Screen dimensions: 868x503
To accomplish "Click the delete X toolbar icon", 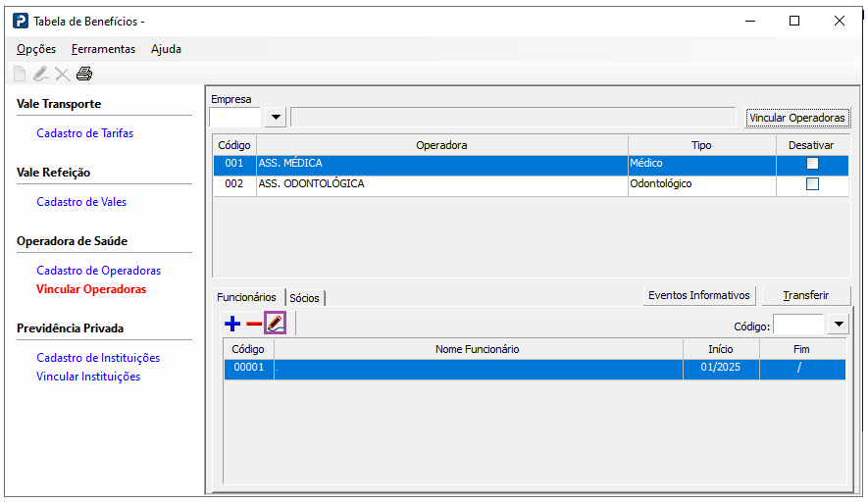I will pos(63,75).
